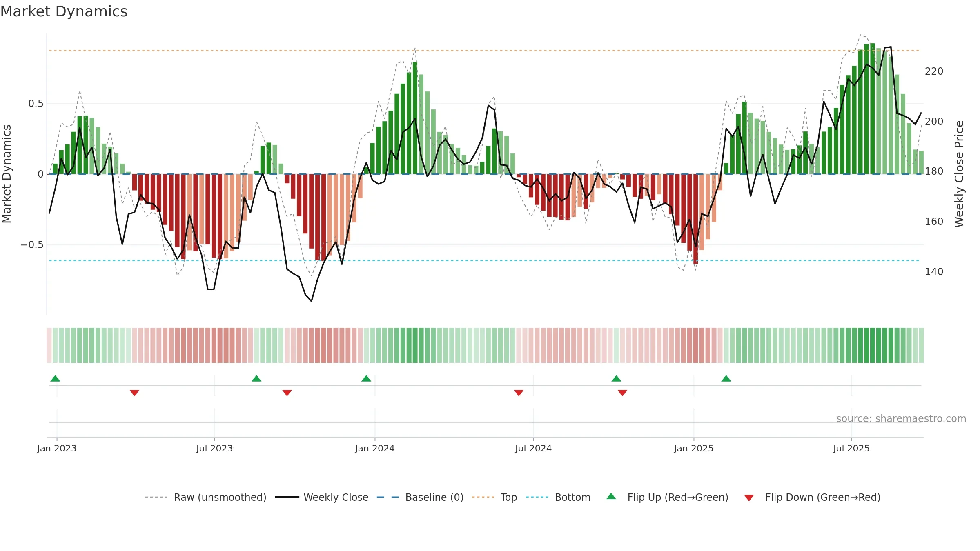Click the red Flip Down legend triangle icon
The width and height of the screenshot is (980, 551).
tap(749, 498)
